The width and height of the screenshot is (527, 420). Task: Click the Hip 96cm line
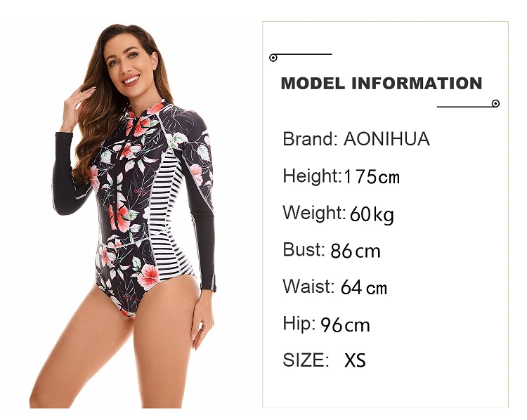pos(326,324)
